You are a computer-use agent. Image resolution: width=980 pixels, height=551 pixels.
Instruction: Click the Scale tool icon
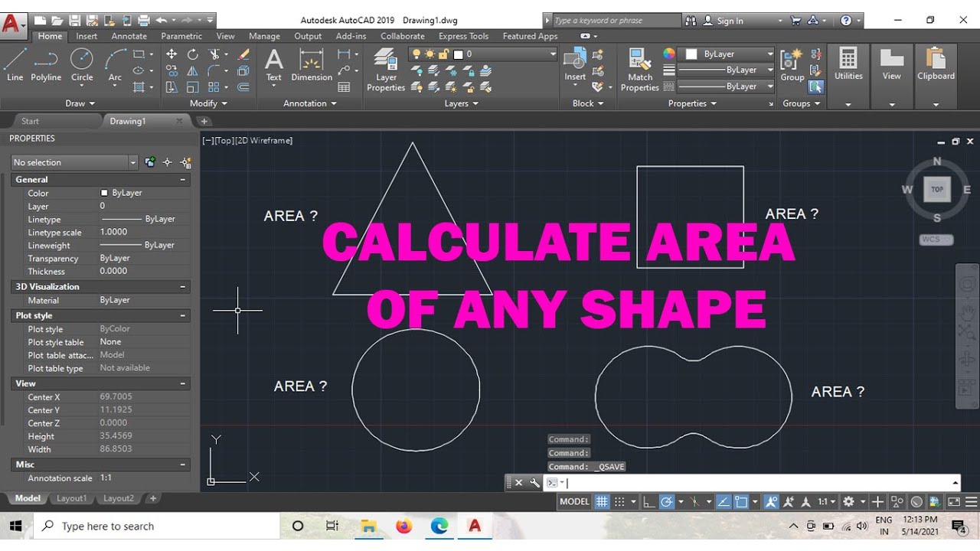193,88
